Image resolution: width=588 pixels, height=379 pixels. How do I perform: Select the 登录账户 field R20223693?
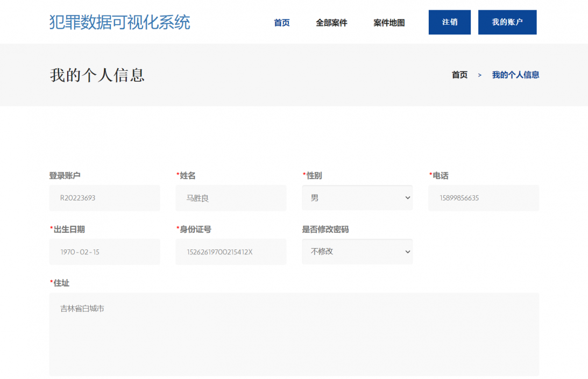(x=104, y=198)
